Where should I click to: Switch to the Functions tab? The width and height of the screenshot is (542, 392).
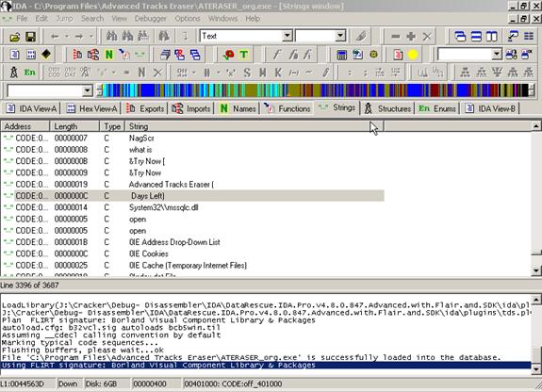pyautogui.click(x=287, y=108)
